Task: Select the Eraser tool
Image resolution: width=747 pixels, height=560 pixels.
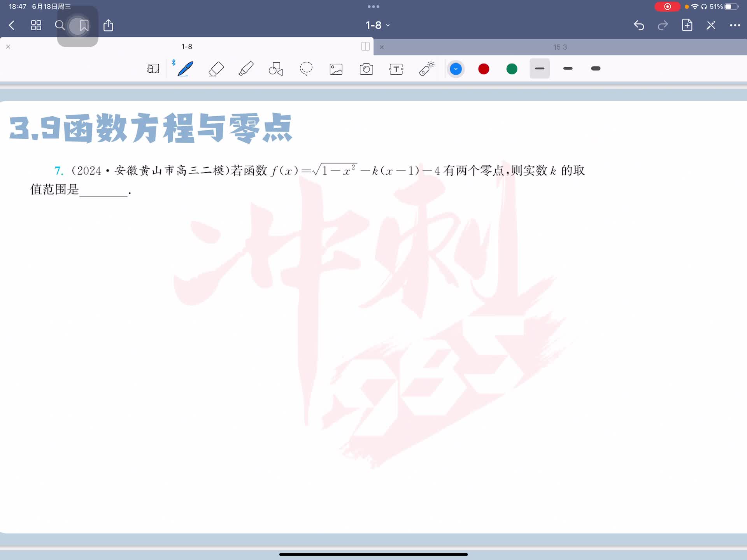Action: (x=216, y=69)
